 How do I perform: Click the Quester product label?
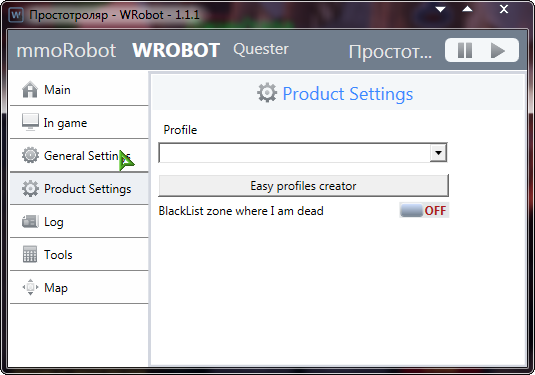[261, 49]
